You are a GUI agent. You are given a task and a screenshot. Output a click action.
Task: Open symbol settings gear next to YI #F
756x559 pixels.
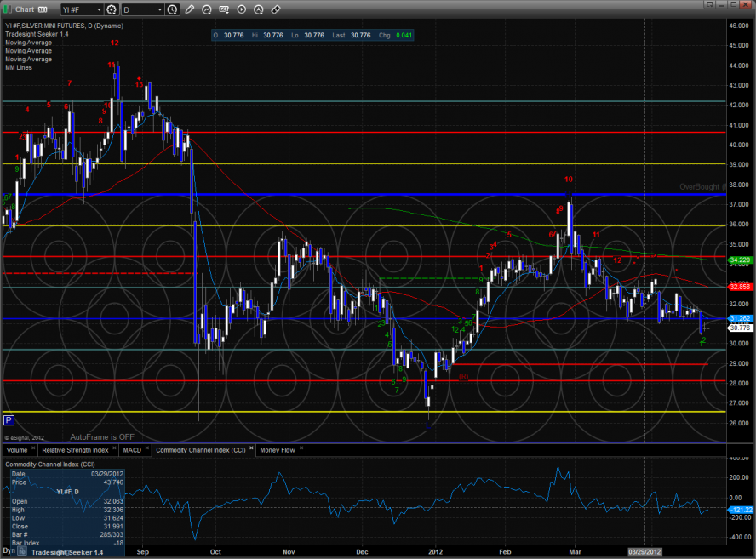(112, 9)
